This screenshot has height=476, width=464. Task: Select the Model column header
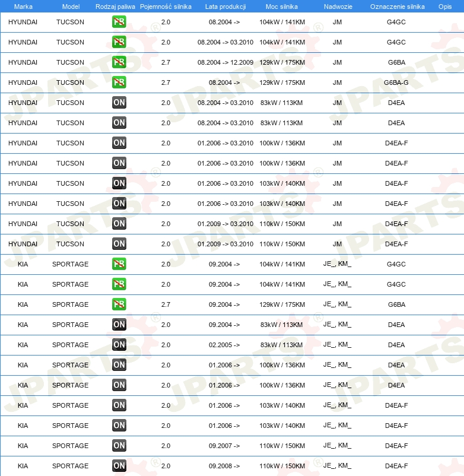71,7
